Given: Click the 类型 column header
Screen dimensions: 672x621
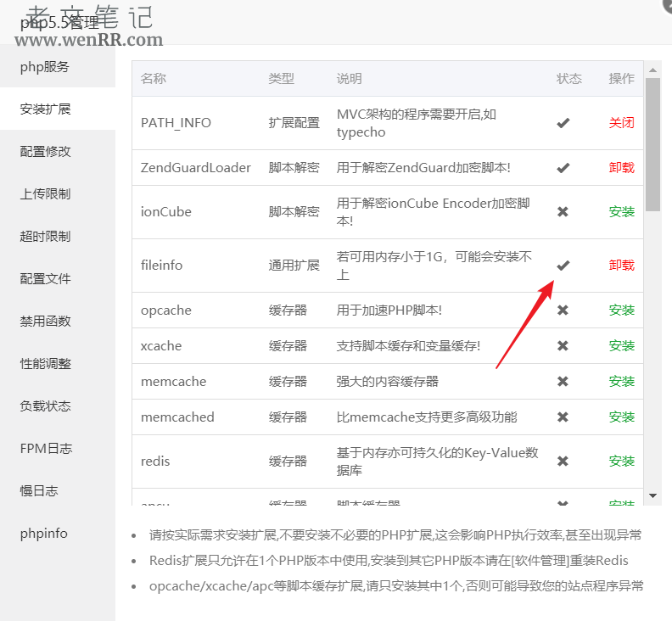Looking at the screenshot, I should (x=281, y=78).
